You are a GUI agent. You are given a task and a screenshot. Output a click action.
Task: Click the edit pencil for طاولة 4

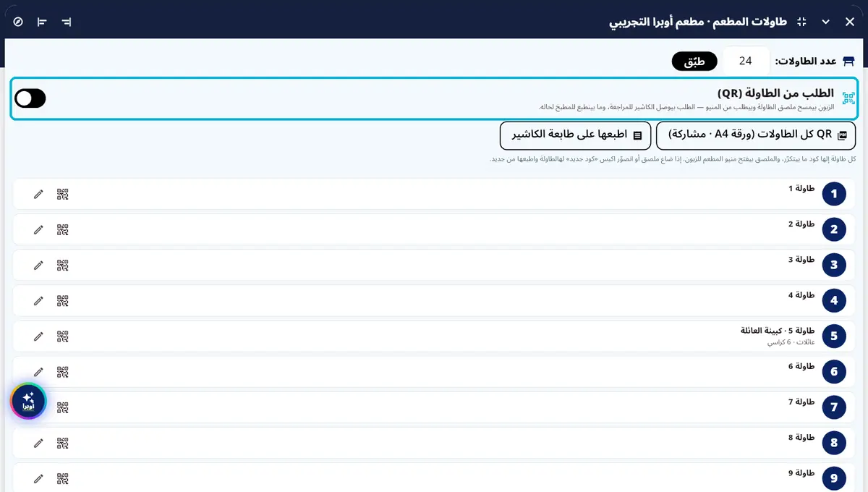click(x=38, y=300)
